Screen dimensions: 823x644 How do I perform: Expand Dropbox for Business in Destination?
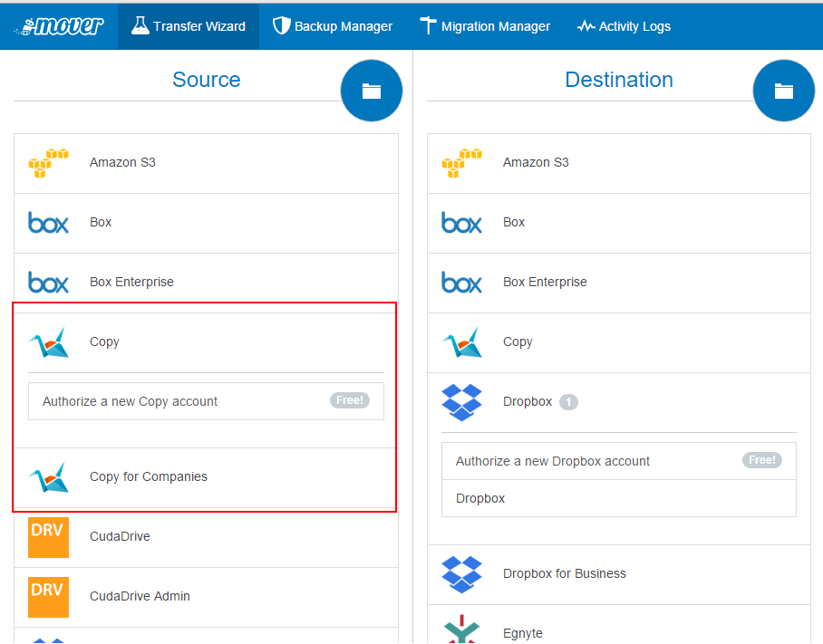619,574
